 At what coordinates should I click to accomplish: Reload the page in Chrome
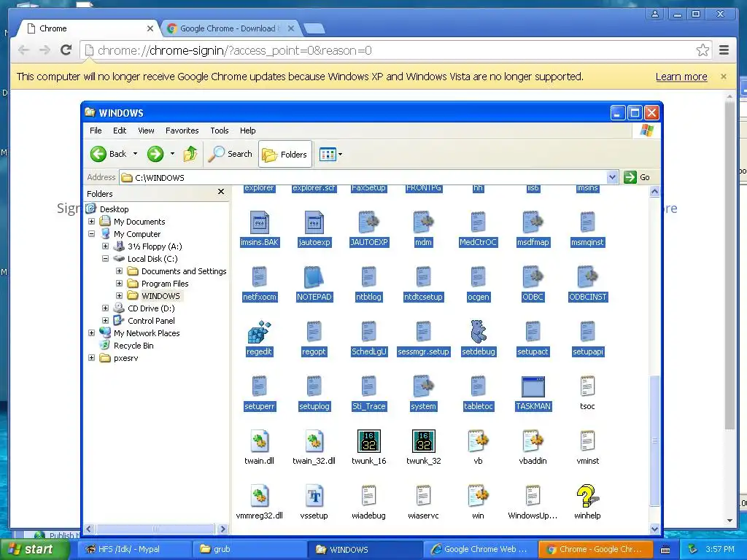pos(66,50)
